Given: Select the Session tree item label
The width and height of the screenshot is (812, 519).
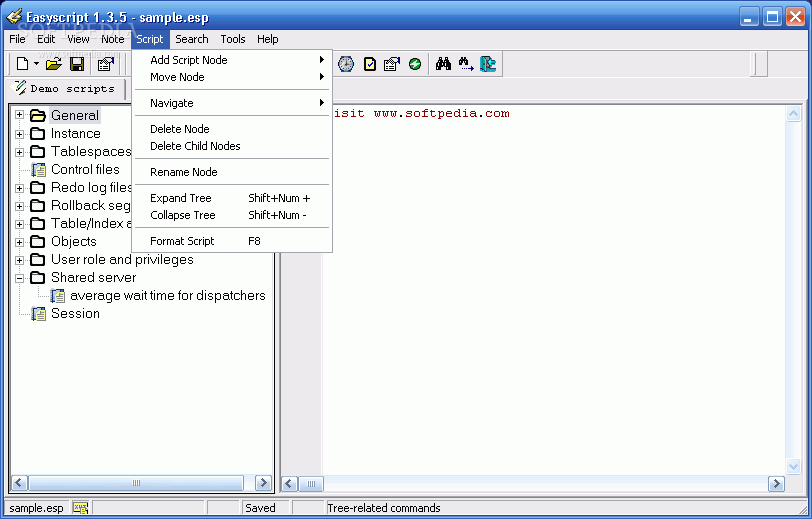Looking at the screenshot, I should (x=75, y=313).
